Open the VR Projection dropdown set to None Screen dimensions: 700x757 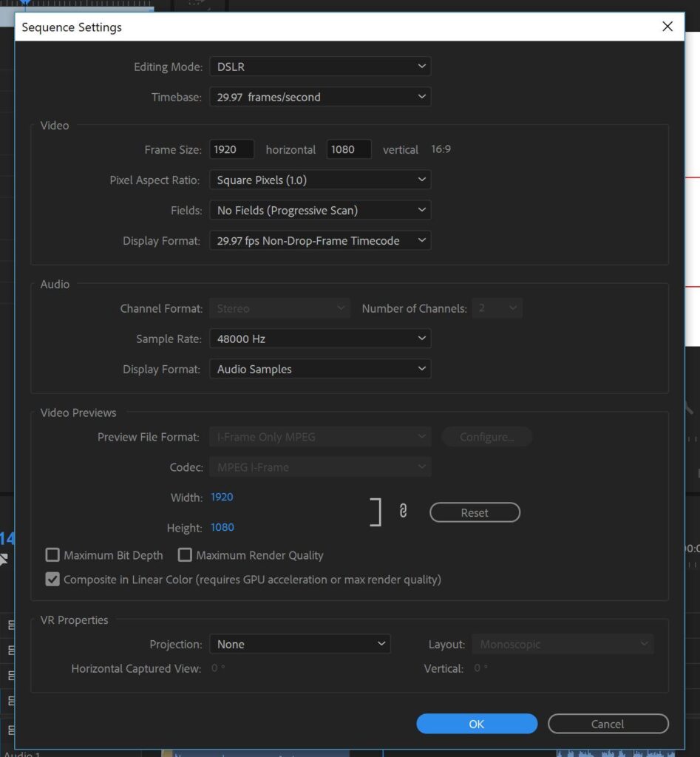click(300, 644)
